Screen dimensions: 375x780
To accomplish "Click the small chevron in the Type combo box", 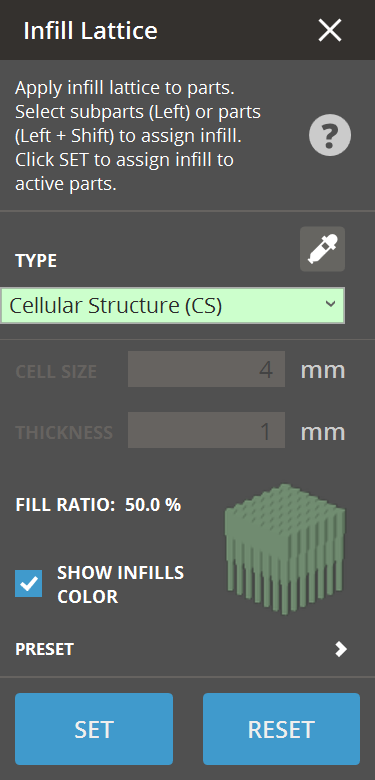I will click(x=330, y=304).
